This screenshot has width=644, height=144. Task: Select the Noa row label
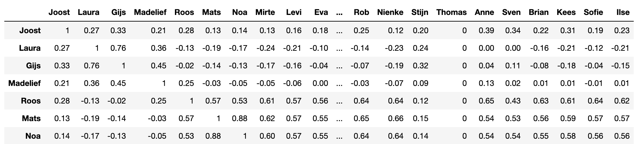click(33, 136)
